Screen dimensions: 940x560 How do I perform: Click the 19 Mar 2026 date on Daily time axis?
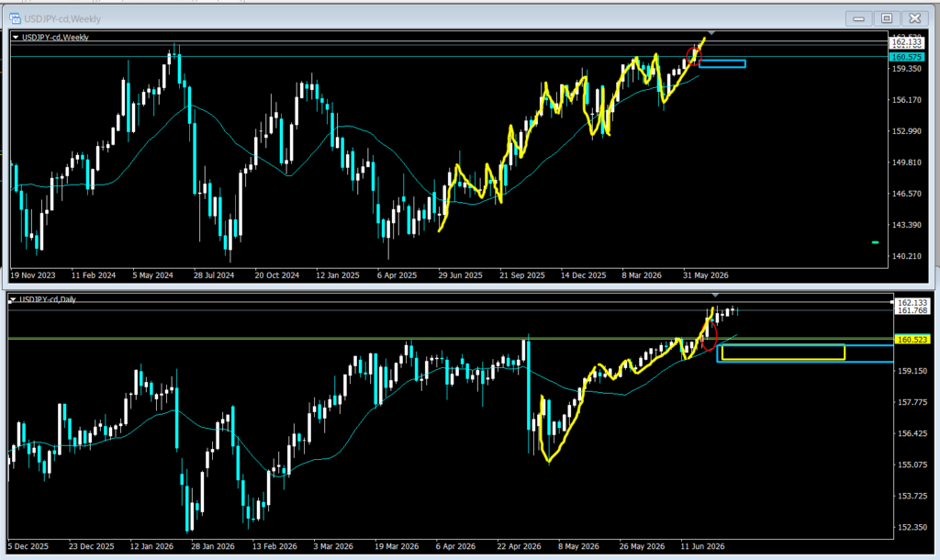click(397, 546)
